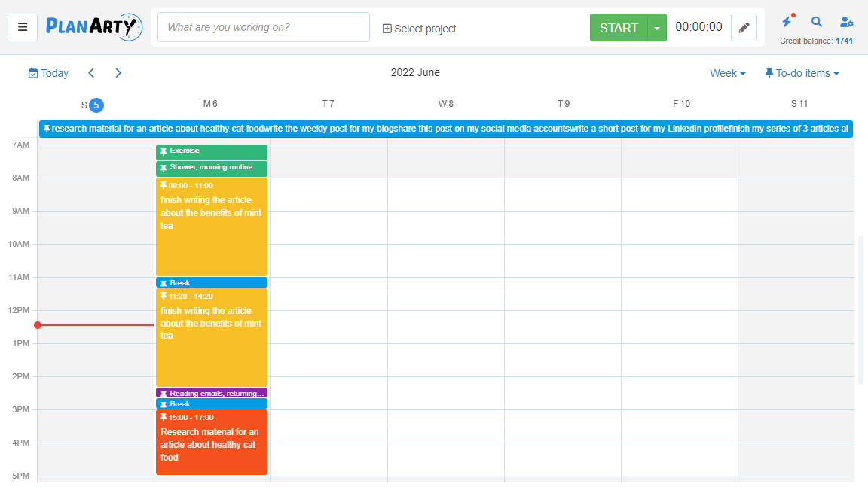Go to the next week

(118, 73)
